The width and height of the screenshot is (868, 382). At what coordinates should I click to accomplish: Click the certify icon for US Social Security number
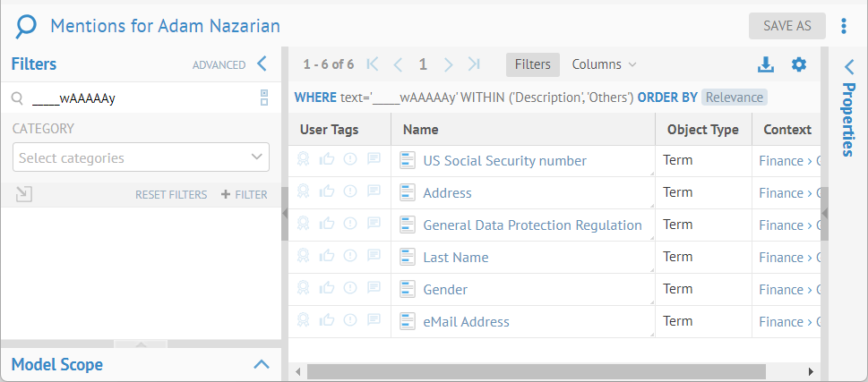click(x=304, y=161)
